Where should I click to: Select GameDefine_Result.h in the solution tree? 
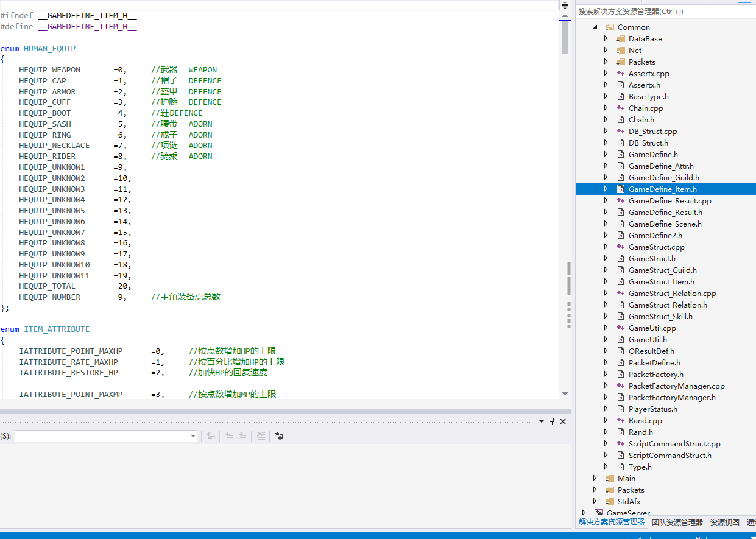[665, 213]
